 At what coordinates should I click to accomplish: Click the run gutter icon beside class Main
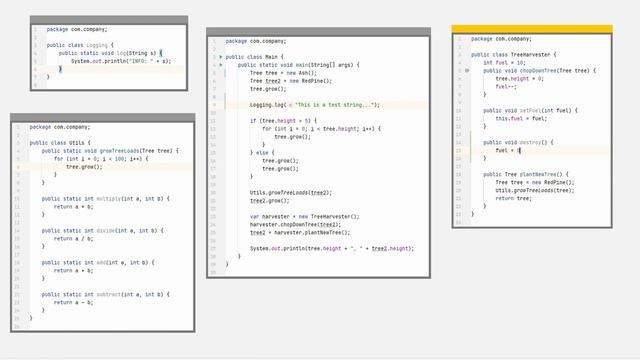(x=221, y=57)
